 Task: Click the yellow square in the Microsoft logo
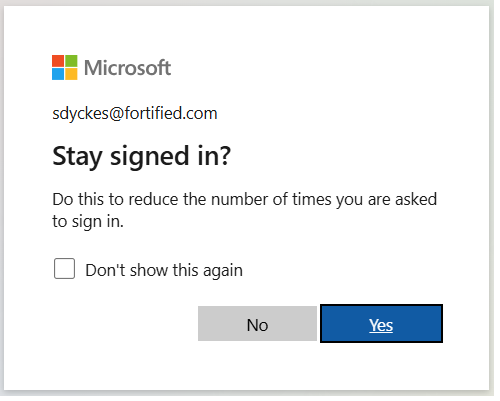tap(71, 74)
